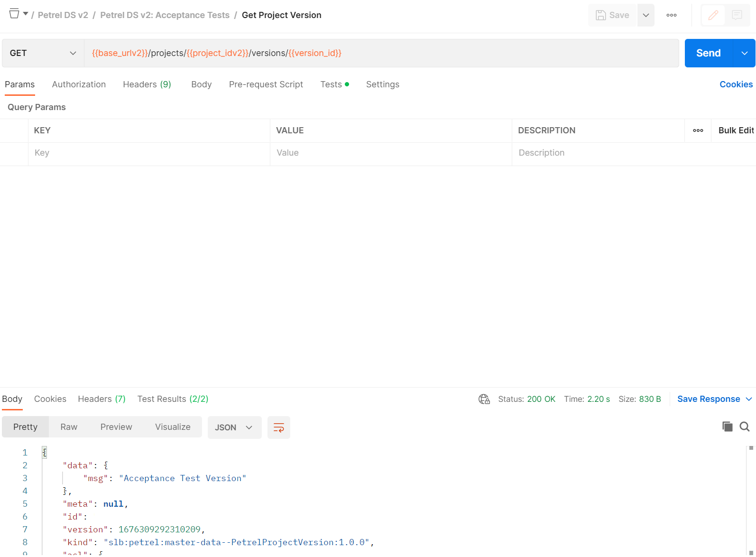Toggle the line wrap icon
Screen dimensions: 756x557
279,427
